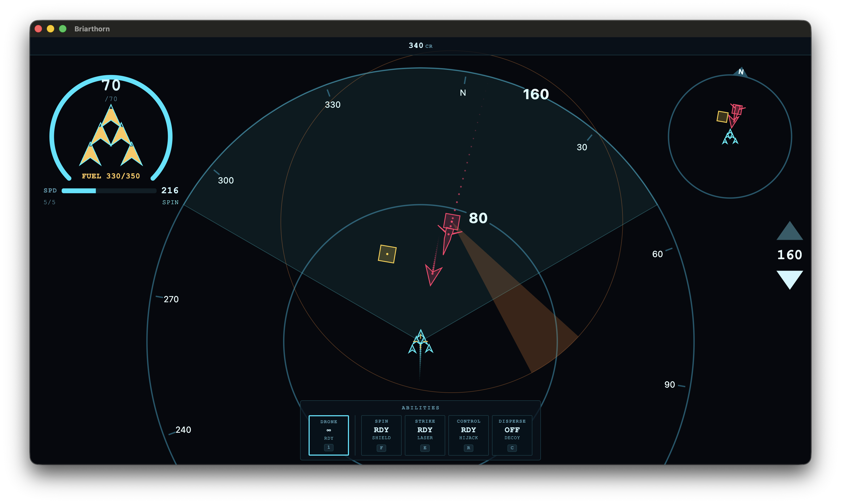Screen dimensions: 841x504
Task: Click the E key badge under Laser
Action: (x=425, y=448)
